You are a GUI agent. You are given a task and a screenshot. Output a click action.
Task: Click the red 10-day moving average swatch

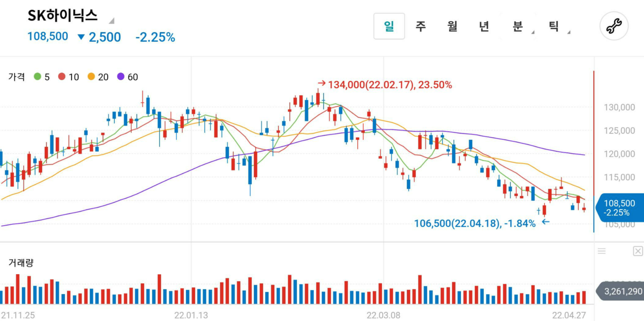click(x=62, y=76)
